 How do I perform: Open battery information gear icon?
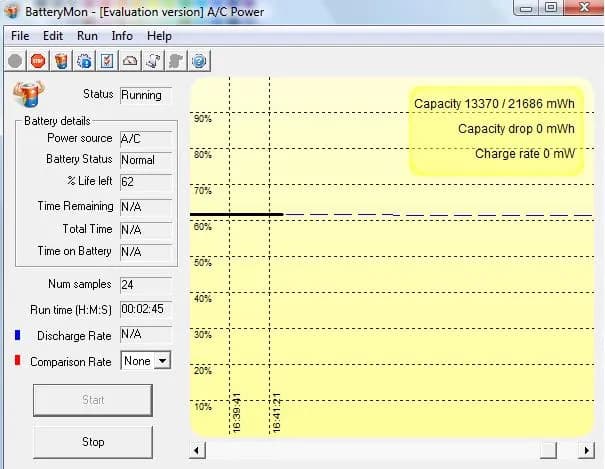pos(84,61)
